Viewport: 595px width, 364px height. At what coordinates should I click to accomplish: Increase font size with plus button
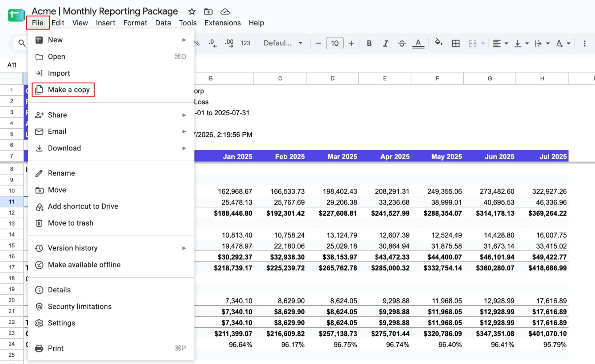pyautogui.click(x=351, y=44)
